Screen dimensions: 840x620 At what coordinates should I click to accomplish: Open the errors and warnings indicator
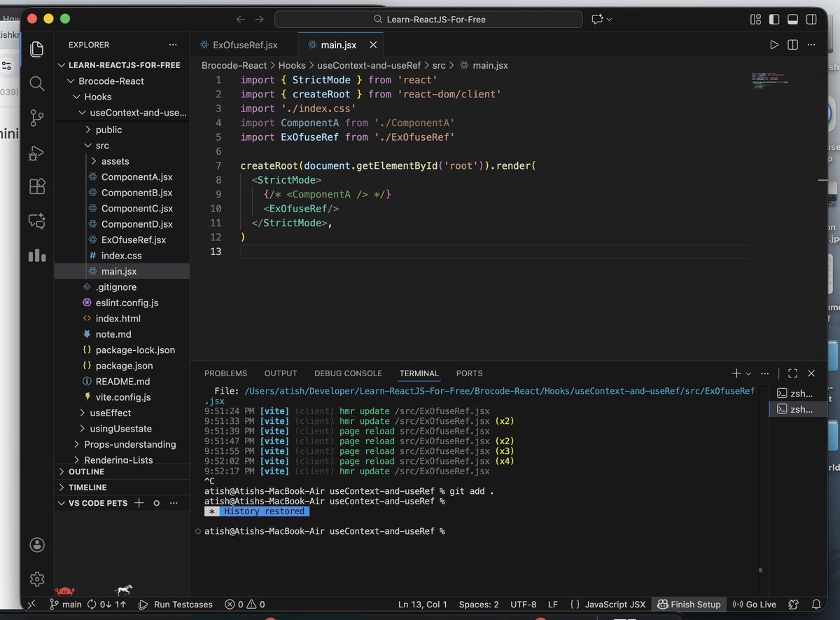(x=244, y=604)
